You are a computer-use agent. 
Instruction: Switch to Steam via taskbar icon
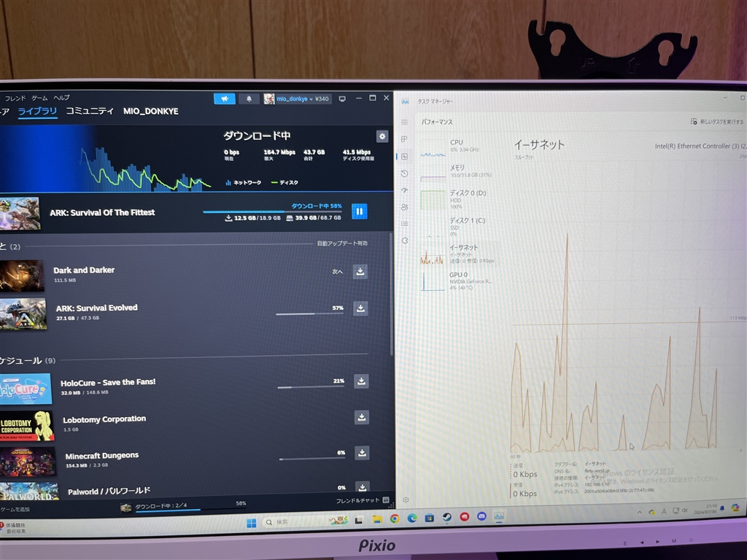click(447, 517)
